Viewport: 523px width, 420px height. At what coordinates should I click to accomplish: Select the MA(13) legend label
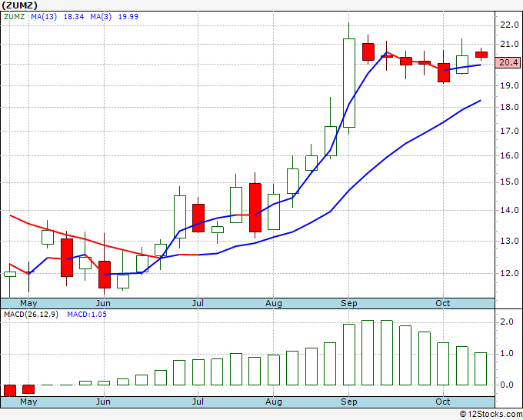pyautogui.click(x=44, y=16)
